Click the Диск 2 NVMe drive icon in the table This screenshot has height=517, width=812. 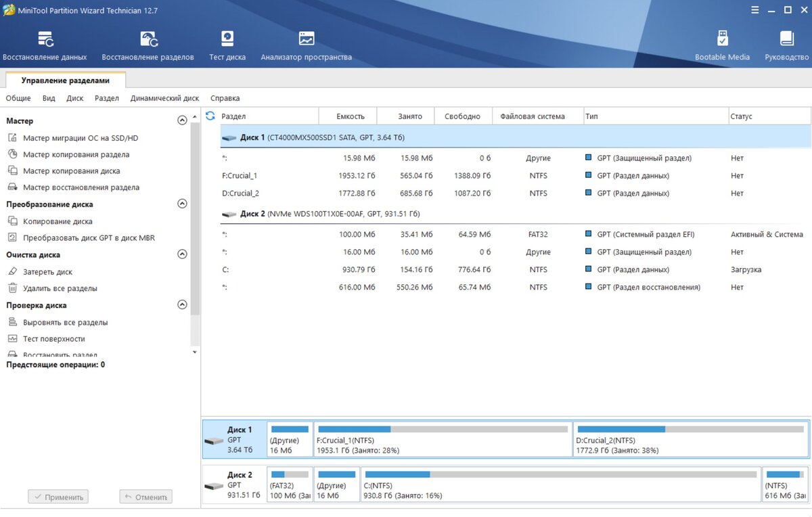229,214
